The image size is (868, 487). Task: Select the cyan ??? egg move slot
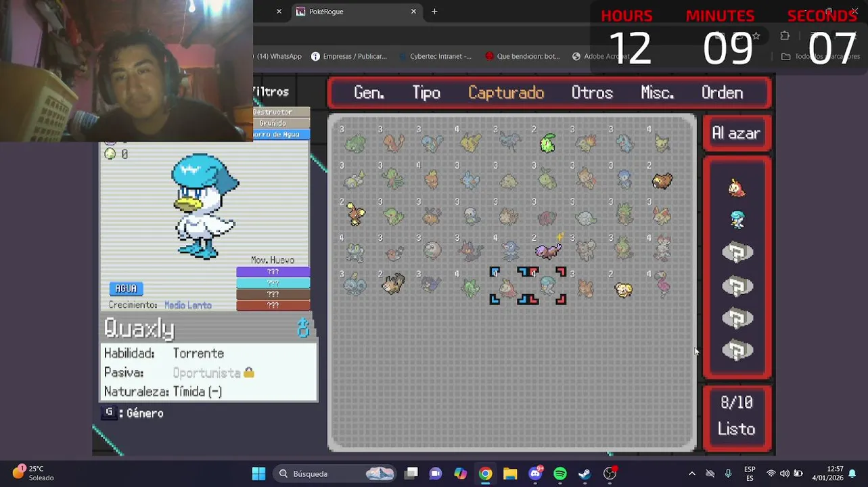tap(273, 283)
